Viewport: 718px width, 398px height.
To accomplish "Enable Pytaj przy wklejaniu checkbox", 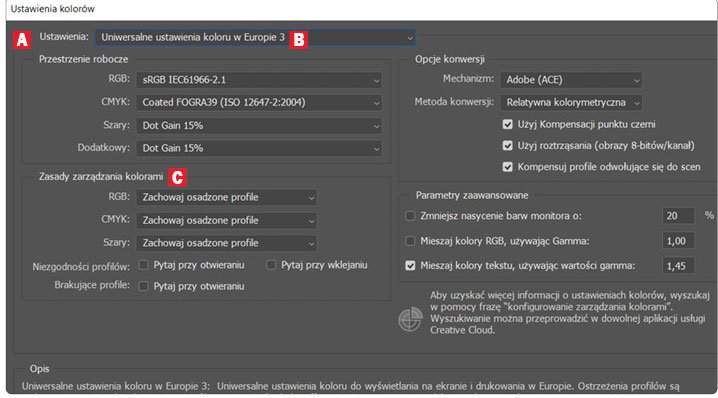I will tap(271, 265).
